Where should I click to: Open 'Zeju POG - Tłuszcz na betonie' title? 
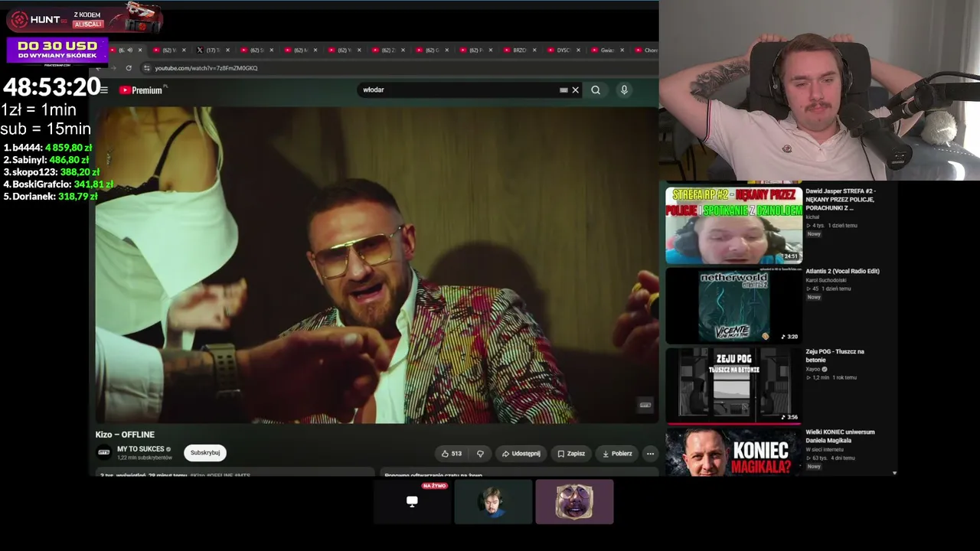[835, 356]
